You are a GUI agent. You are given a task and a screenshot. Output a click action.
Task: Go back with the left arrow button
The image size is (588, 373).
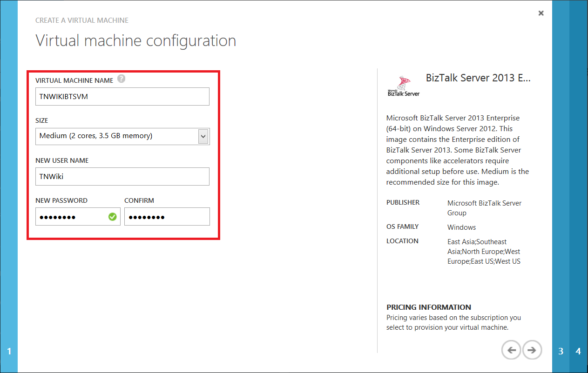pos(511,350)
